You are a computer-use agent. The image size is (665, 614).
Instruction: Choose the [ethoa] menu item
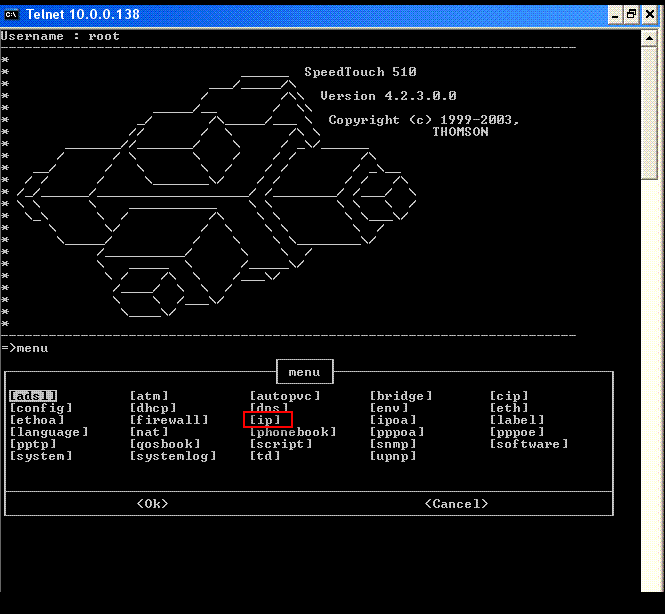click(37, 420)
